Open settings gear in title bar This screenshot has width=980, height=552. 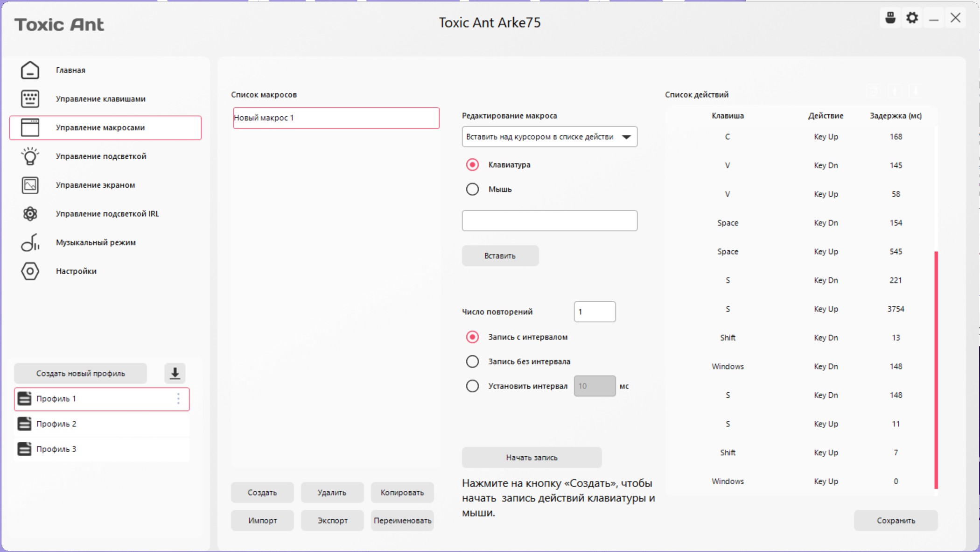912,18
